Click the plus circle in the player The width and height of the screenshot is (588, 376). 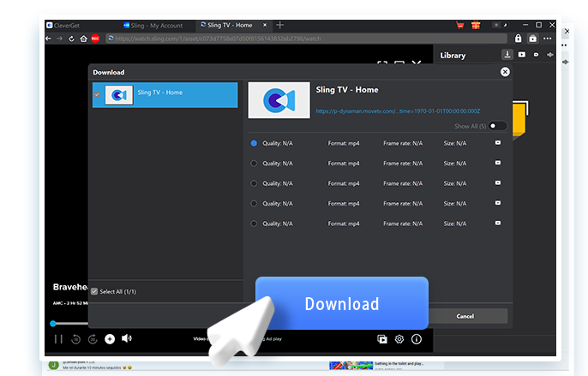pos(110,339)
